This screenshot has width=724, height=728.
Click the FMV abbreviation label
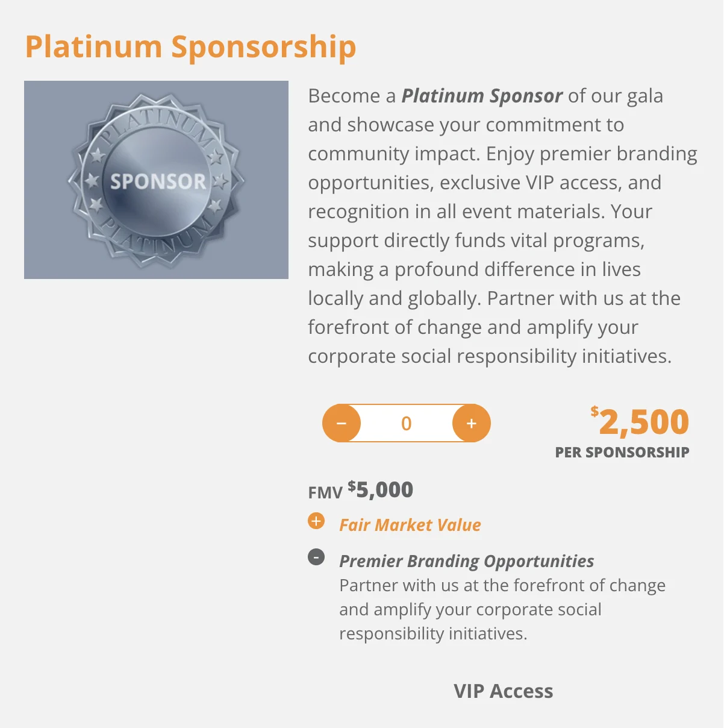(x=325, y=492)
